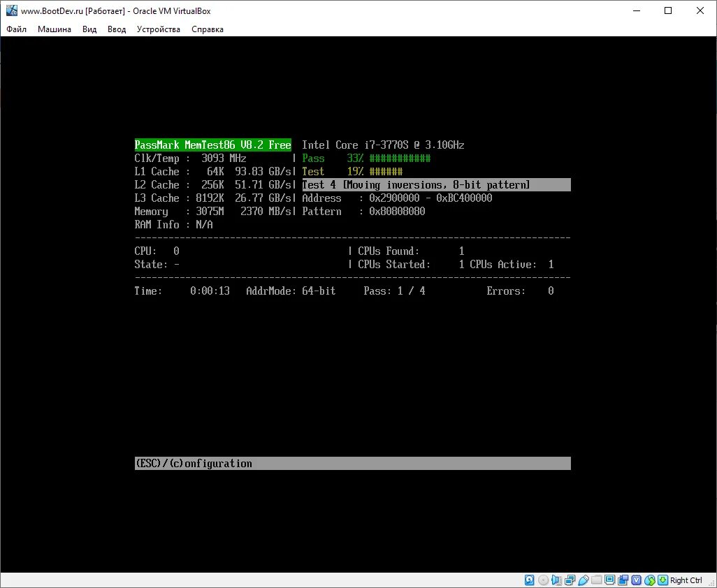Viewport: 717px width, 588px height.
Task: Click the Clk/Temp 3093 MHz value
Action: (224, 159)
